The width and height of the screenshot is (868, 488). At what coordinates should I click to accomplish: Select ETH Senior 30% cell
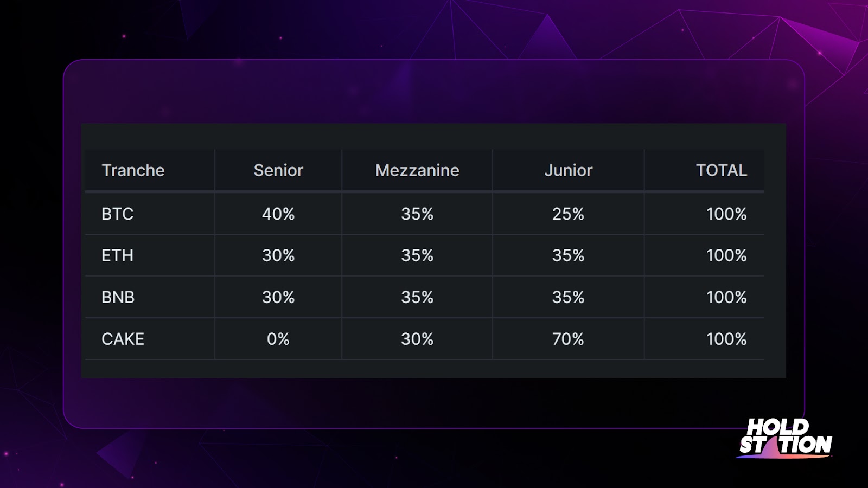tap(278, 255)
